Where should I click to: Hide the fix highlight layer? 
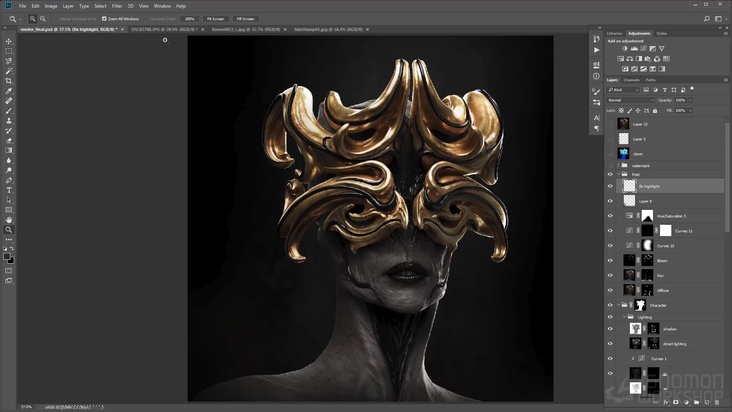[610, 186]
